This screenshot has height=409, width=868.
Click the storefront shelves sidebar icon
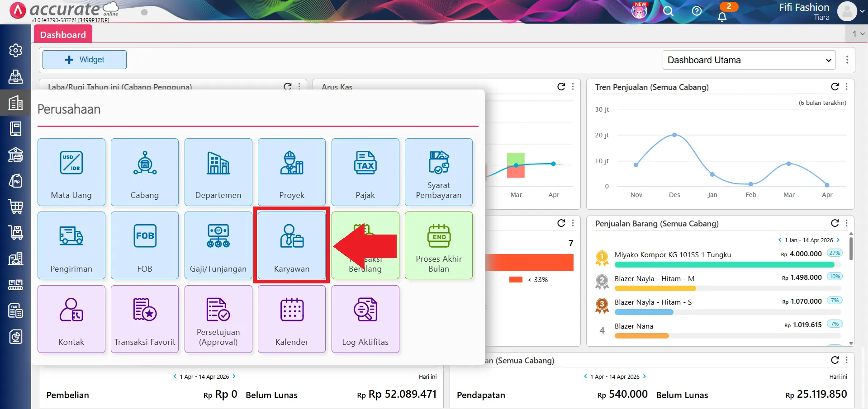point(16,285)
